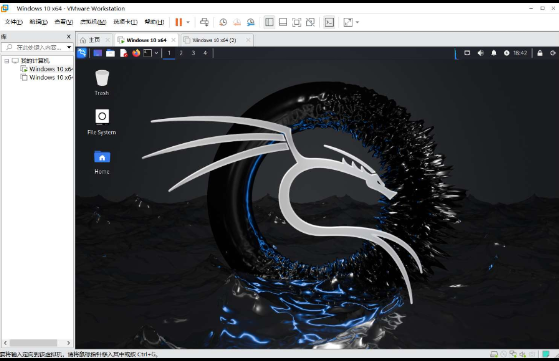Toggle the library sidebar view button

[x=269, y=22]
